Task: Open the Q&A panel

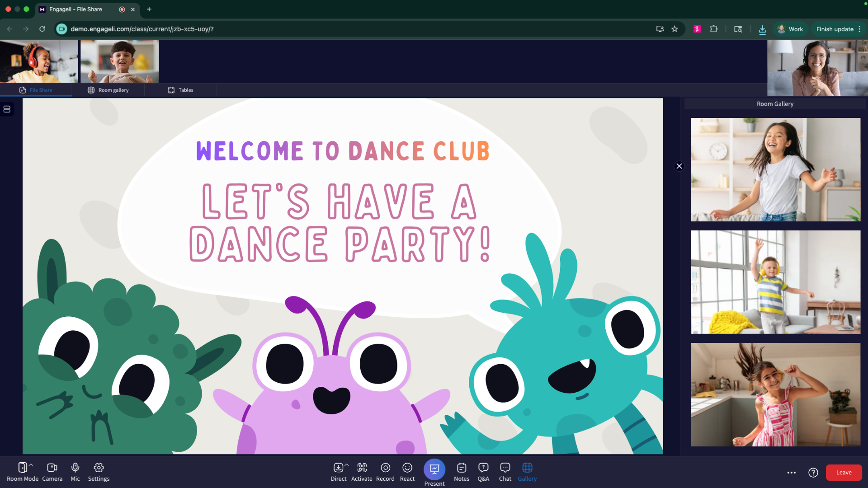Action: point(483,470)
